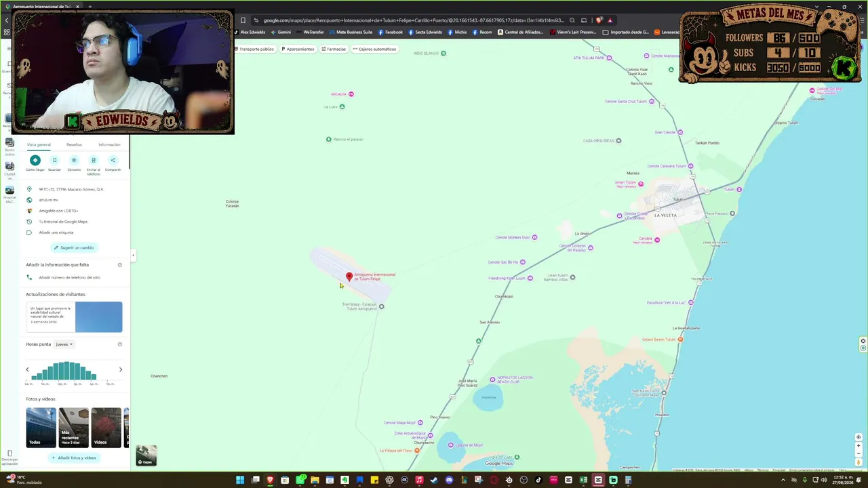Click the red airport pin on the map

pos(349,277)
